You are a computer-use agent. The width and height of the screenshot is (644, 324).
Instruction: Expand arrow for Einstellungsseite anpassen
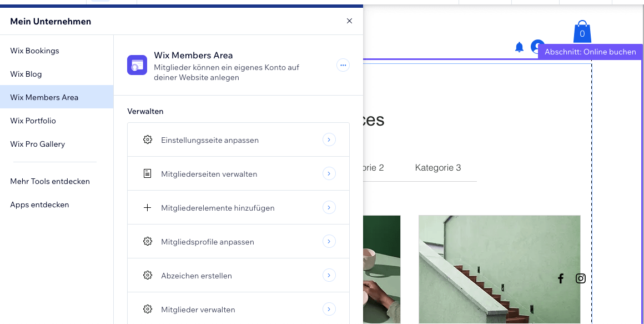point(329,140)
